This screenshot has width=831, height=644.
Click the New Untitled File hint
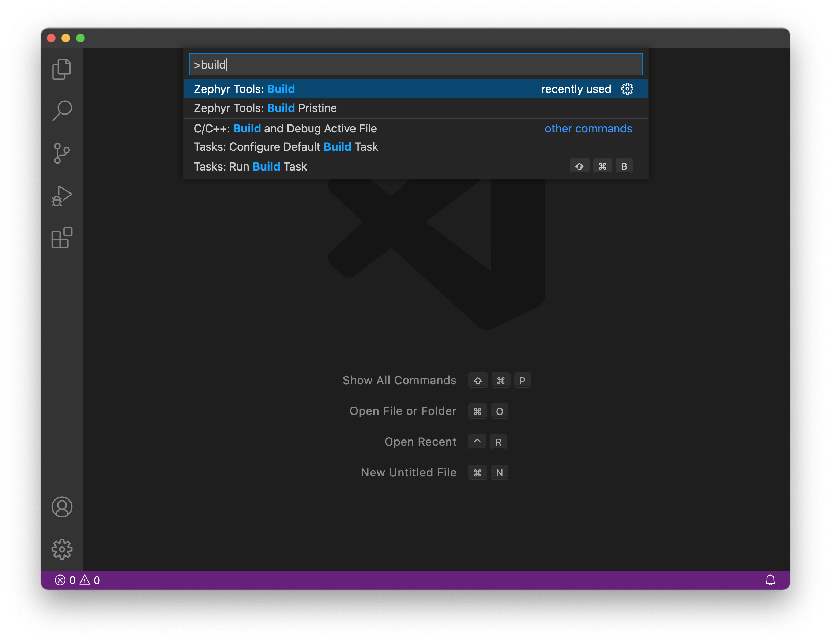click(408, 472)
